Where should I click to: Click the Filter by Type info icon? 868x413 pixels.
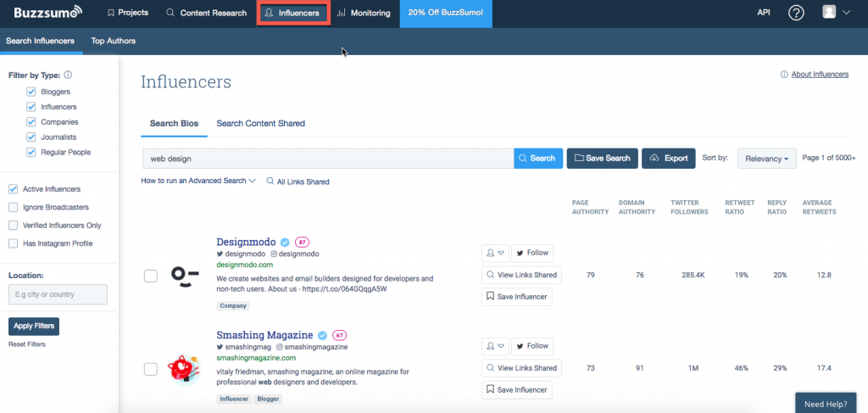pos(68,75)
